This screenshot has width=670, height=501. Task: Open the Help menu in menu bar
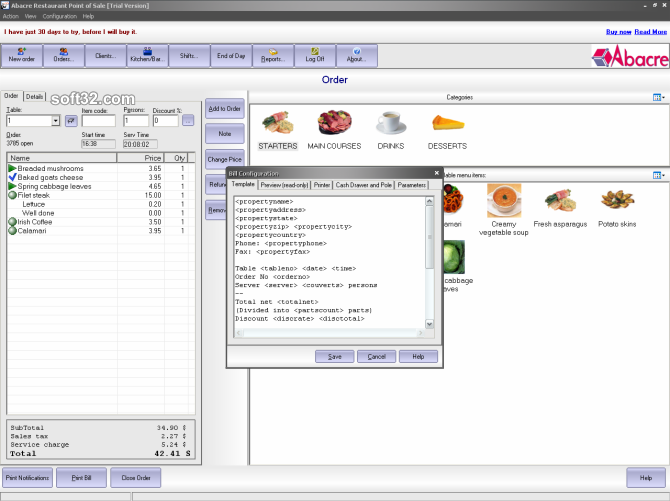[x=88, y=16]
